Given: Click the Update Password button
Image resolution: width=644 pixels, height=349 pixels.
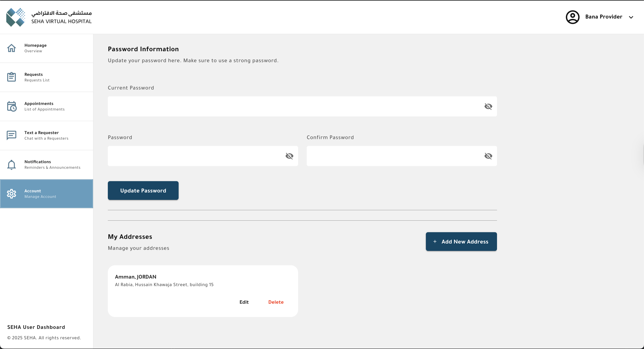Looking at the screenshot, I should 143,190.
